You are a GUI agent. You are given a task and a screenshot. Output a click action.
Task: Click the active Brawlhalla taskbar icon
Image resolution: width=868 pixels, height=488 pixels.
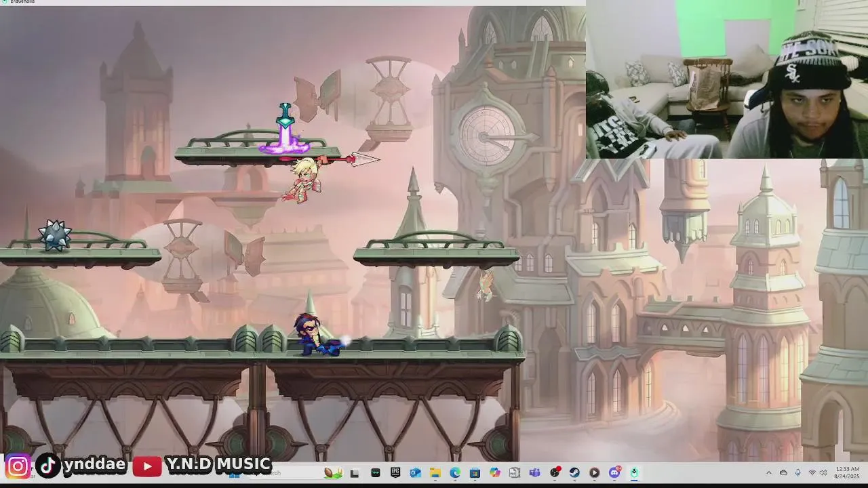click(x=634, y=472)
